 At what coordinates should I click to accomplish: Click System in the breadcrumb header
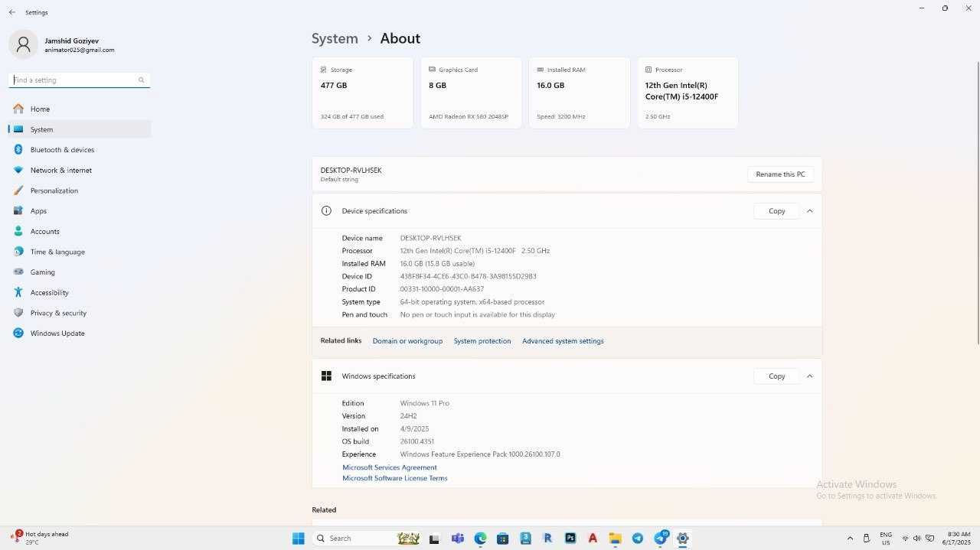(x=335, y=38)
